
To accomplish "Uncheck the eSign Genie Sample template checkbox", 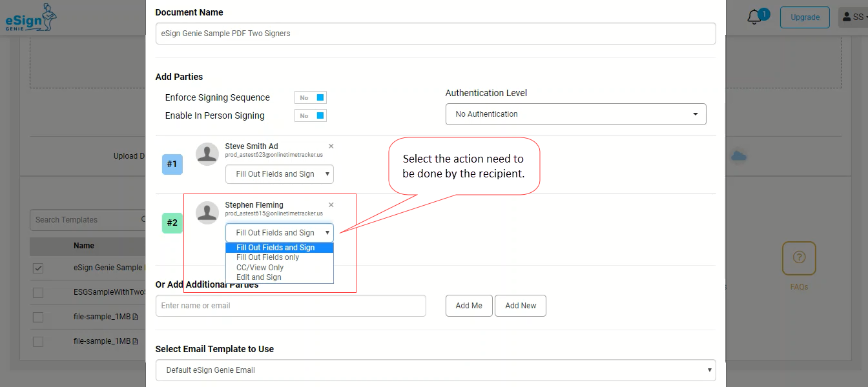I will point(38,268).
